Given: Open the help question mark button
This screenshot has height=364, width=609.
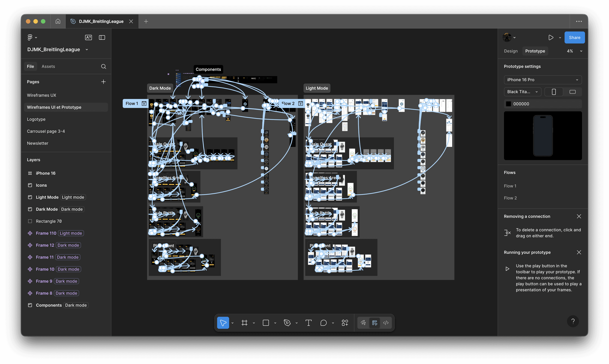Looking at the screenshot, I should pyautogui.click(x=573, y=321).
